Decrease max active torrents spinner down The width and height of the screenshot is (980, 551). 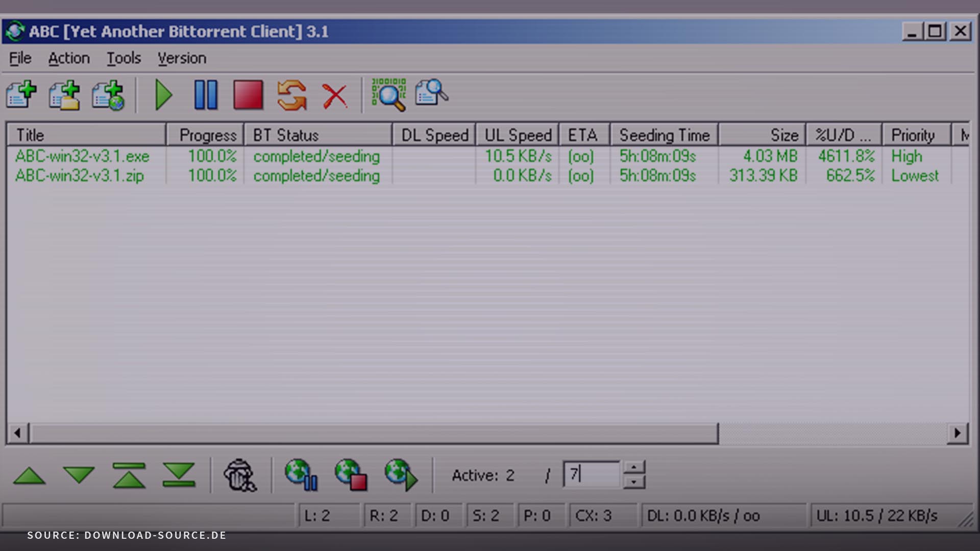(x=634, y=482)
